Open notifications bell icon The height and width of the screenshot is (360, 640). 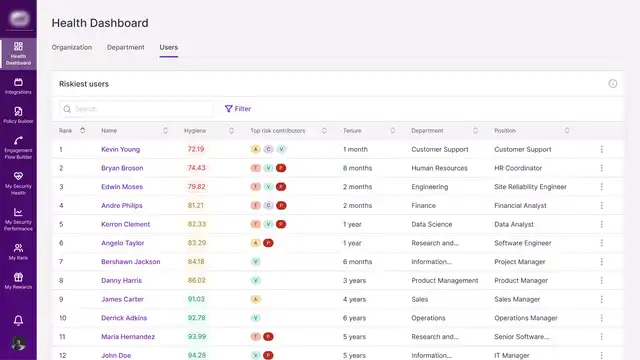(x=18, y=320)
